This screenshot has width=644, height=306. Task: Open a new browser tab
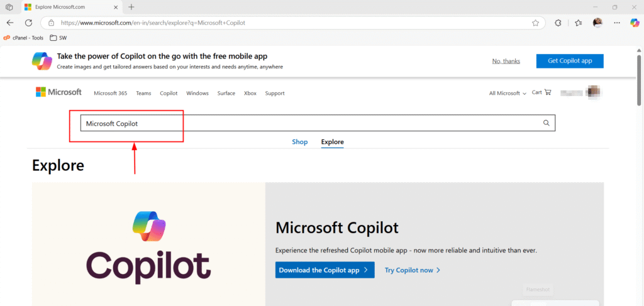(x=131, y=7)
